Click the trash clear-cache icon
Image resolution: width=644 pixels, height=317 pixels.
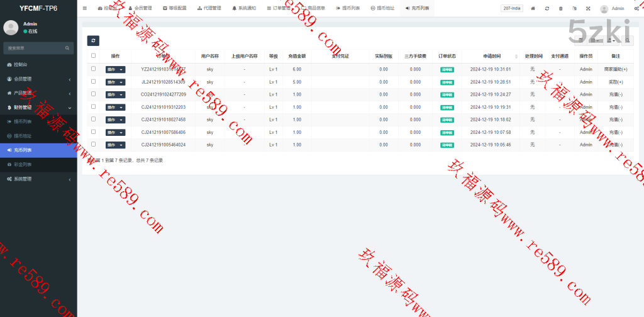coord(561,9)
